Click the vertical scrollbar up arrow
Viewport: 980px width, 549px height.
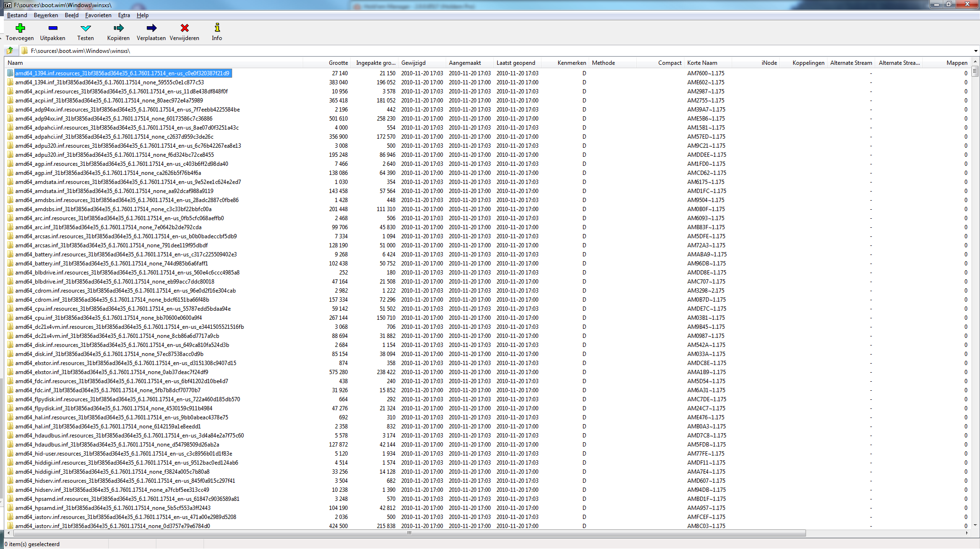tap(975, 62)
